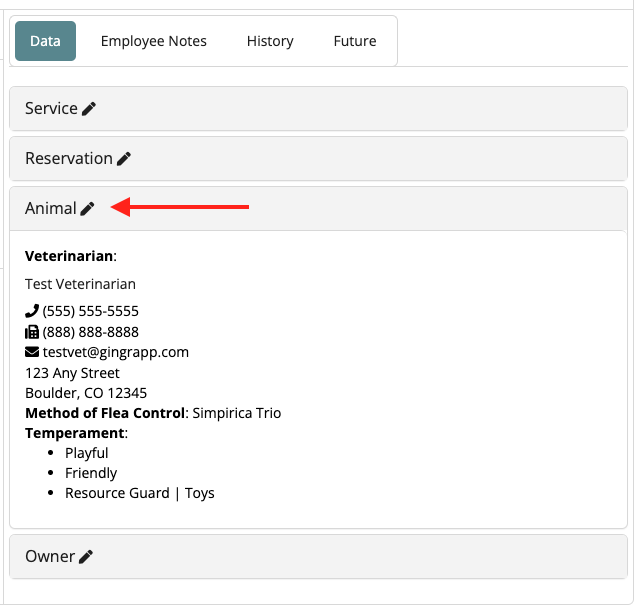Collapse the Animal section header
The width and height of the screenshot is (644, 612).
[x=318, y=209]
